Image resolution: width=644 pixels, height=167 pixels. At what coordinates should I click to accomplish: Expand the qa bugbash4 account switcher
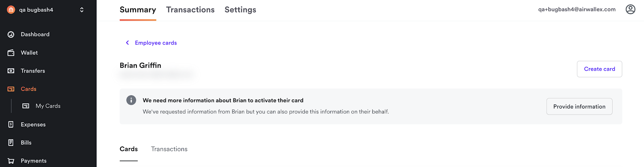coord(82,10)
